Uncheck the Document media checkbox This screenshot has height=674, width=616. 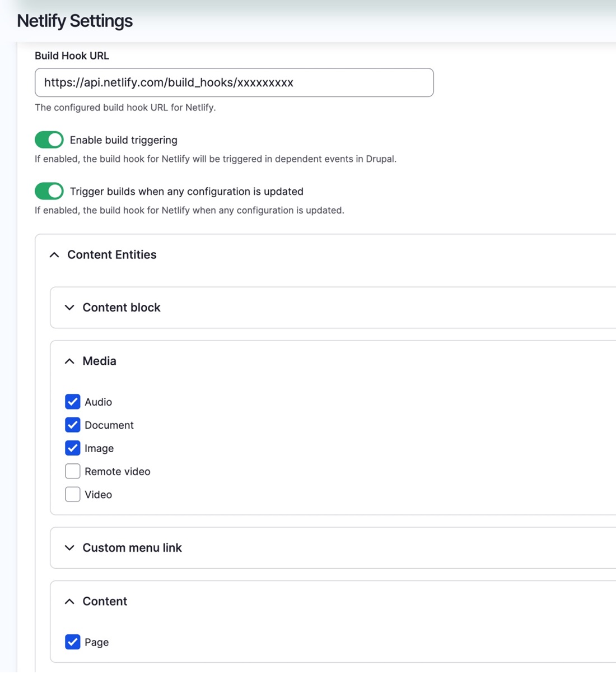tap(72, 425)
